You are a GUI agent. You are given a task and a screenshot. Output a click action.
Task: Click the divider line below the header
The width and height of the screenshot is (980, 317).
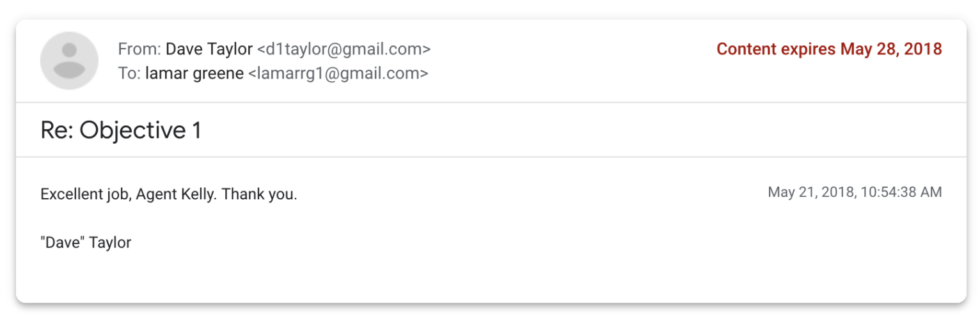[x=490, y=102]
